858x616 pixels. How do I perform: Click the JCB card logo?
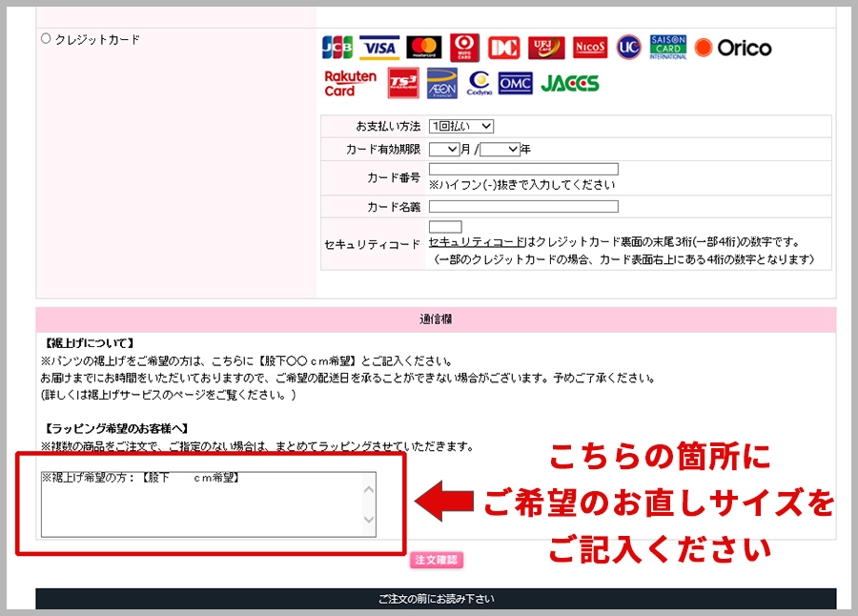click(337, 48)
